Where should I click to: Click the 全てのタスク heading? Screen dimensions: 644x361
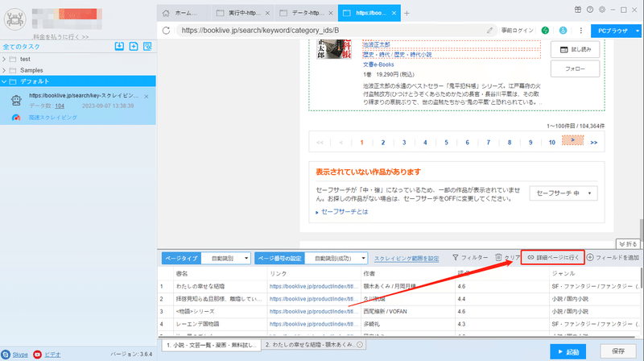click(22, 47)
